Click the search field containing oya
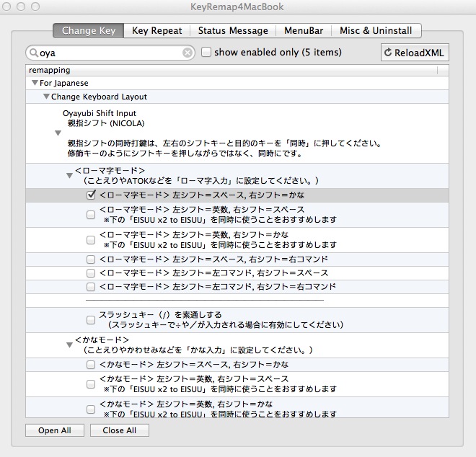The height and width of the screenshot is (457, 476). tap(110, 53)
